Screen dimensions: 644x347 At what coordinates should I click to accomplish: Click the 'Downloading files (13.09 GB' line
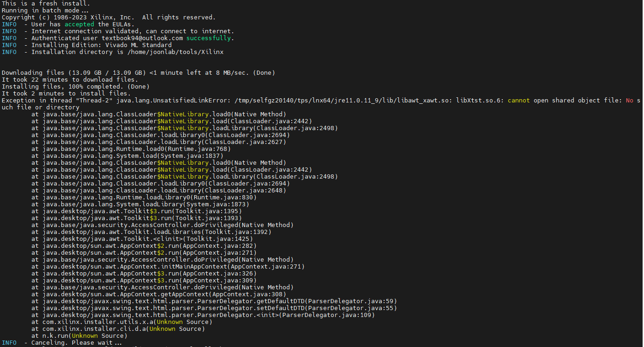click(138, 73)
